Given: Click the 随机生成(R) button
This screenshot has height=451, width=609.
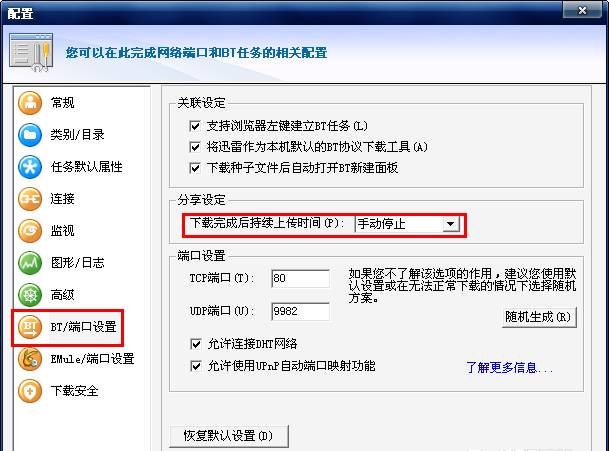Looking at the screenshot, I should (x=539, y=317).
